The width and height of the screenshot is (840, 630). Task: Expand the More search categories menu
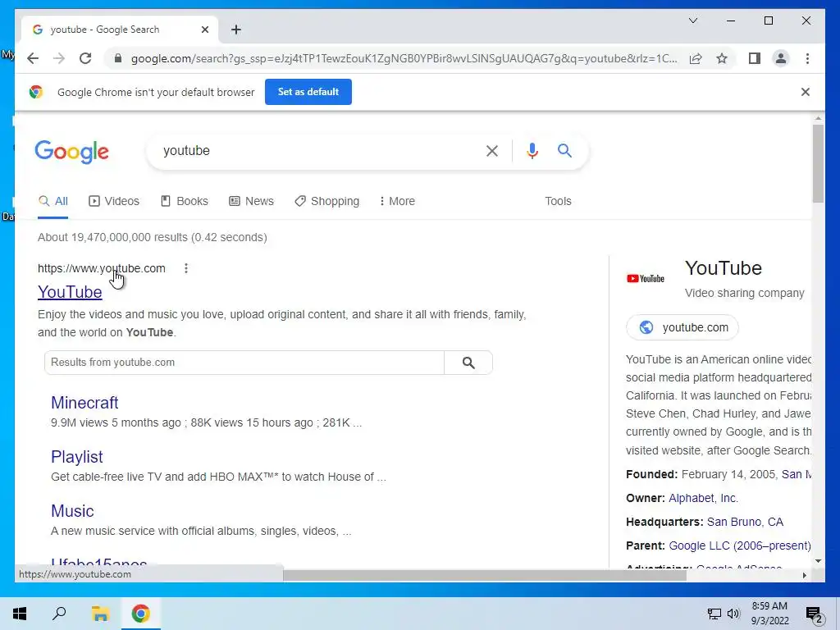(397, 202)
